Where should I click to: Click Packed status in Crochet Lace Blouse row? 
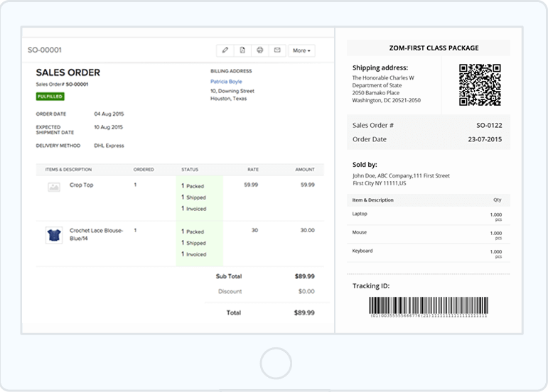193,232
